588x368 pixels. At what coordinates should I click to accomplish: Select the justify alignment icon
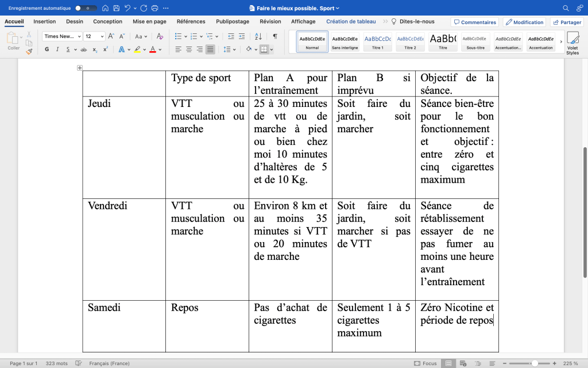(210, 49)
